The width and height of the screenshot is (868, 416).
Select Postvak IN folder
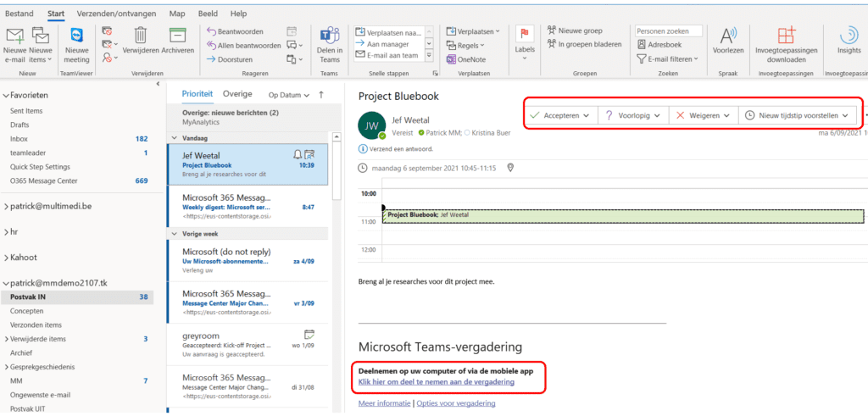click(x=77, y=297)
